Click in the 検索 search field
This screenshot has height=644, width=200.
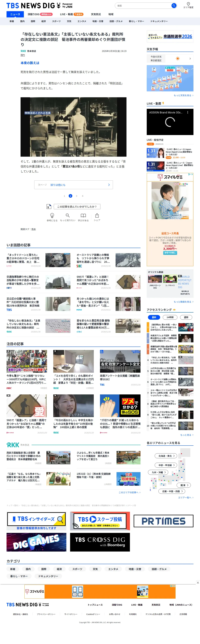click(x=143, y=5)
